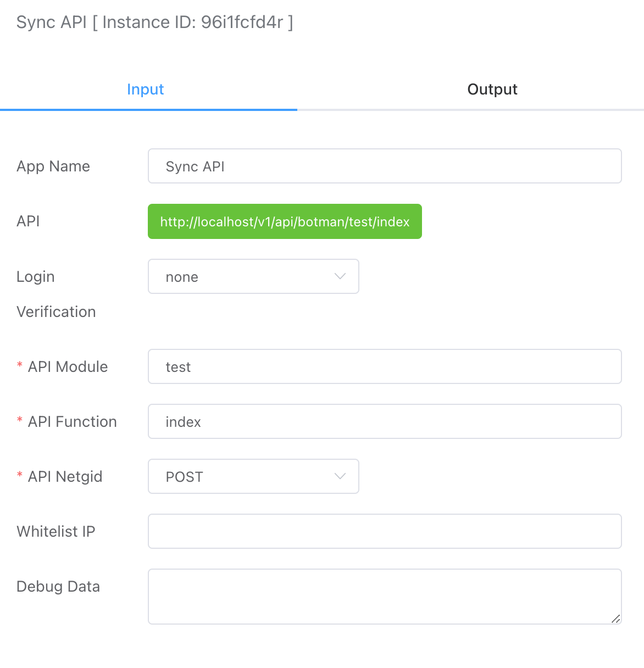Switch to the Output tab

click(x=492, y=90)
